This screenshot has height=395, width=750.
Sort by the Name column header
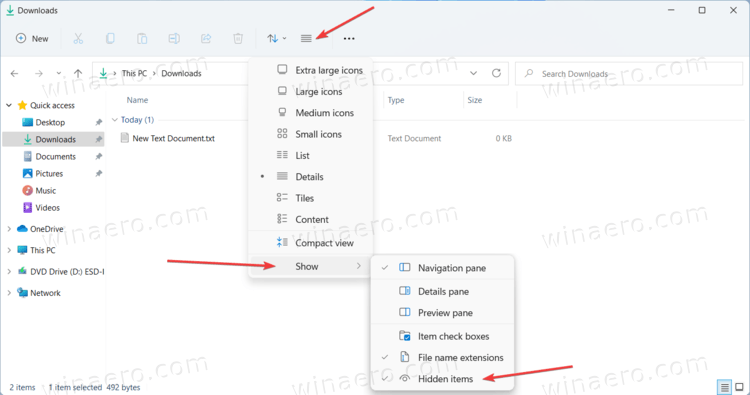click(137, 100)
